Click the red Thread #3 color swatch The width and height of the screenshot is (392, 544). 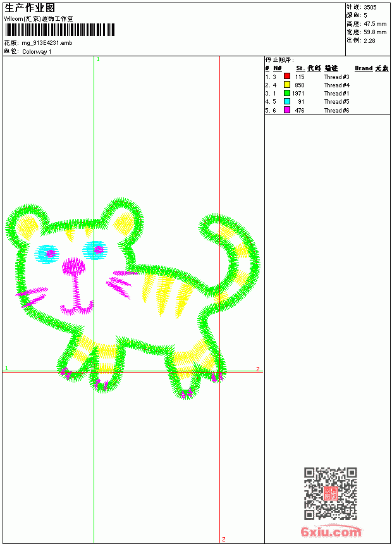287,76
